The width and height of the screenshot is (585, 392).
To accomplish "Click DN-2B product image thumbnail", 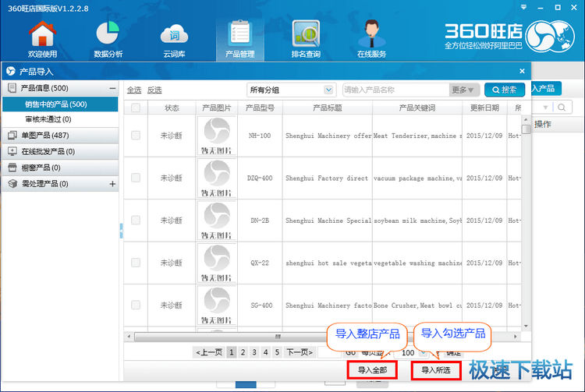I will pos(217,221).
